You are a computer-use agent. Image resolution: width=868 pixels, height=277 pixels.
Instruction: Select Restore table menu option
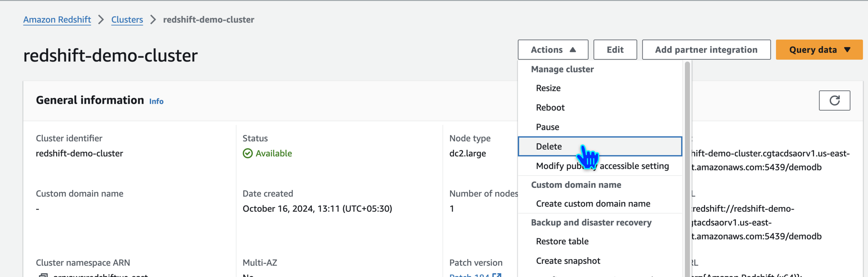coord(562,241)
